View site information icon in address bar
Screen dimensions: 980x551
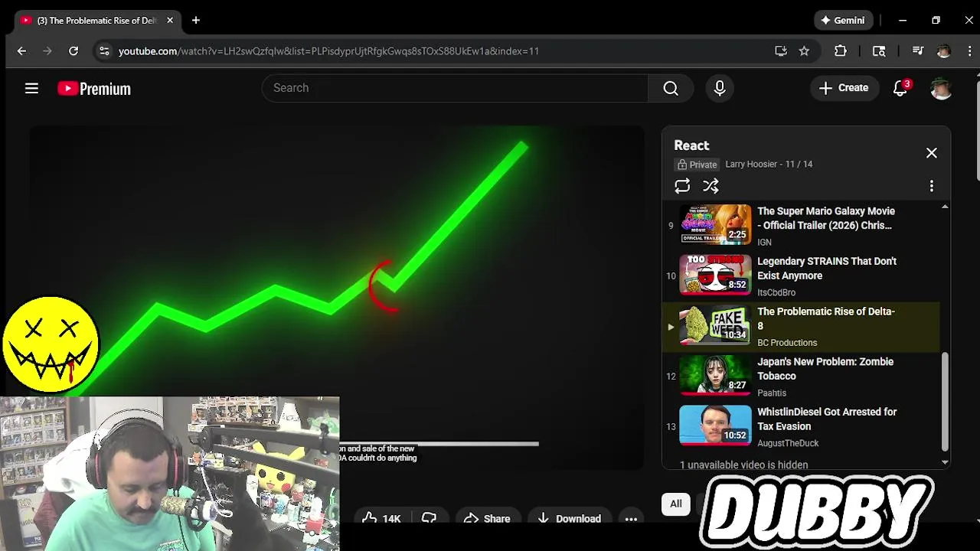pos(104,51)
